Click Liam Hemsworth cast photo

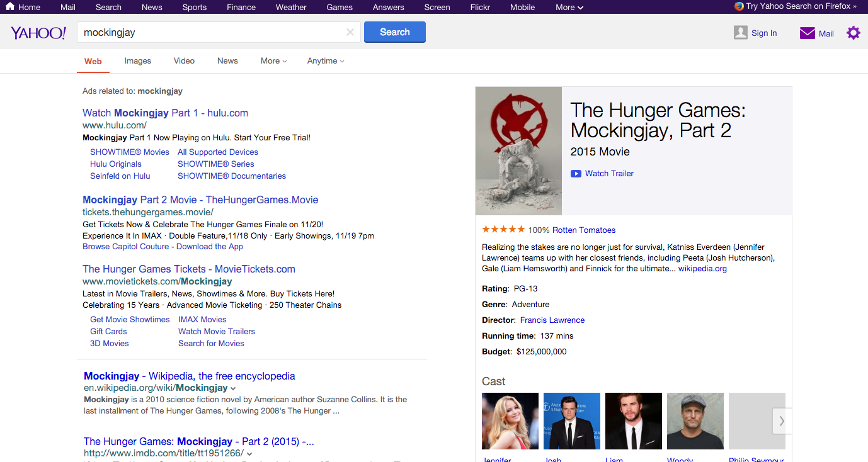pyautogui.click(x=634, y=421)
